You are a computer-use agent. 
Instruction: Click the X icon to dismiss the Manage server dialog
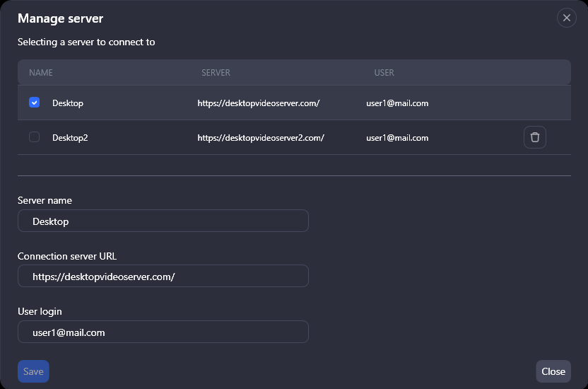[x=567, y=18]
